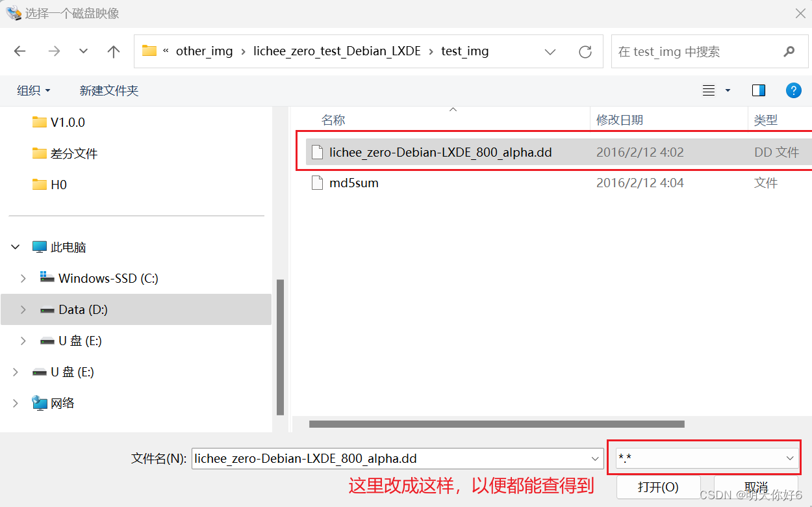Go up one folder level
The image size is (812, 507).
[113, 51]
